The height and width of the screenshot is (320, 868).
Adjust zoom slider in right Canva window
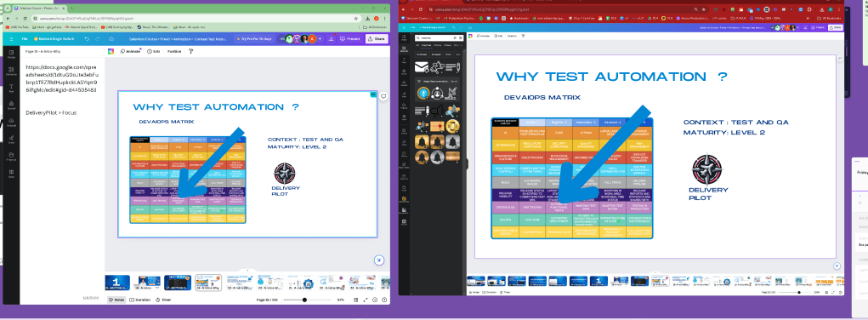point(799,292)
